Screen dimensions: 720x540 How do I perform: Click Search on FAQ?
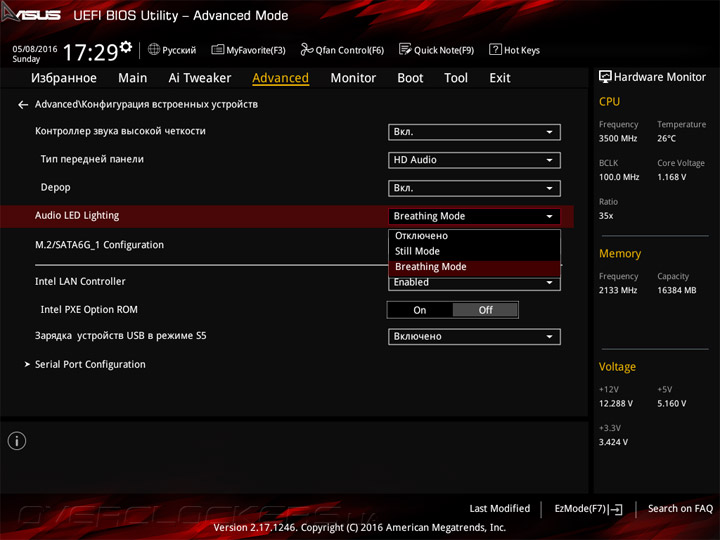pyautogui.click(x=680, y=509)
